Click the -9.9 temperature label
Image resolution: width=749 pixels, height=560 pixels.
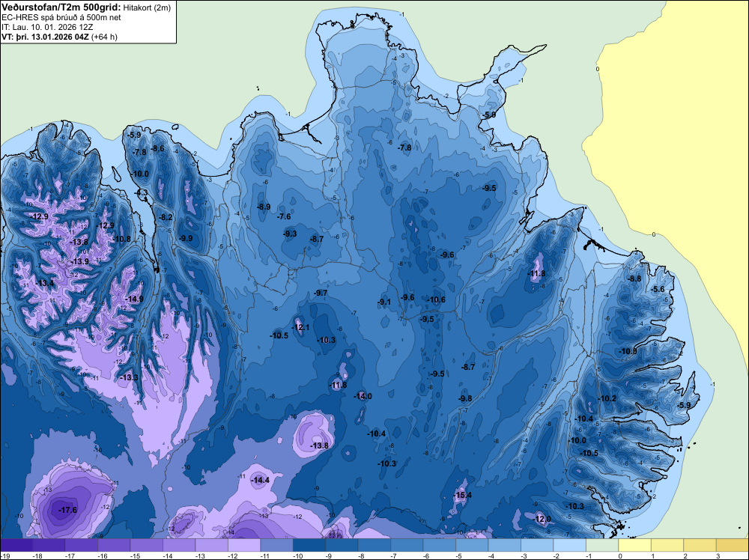click(186, 238)
